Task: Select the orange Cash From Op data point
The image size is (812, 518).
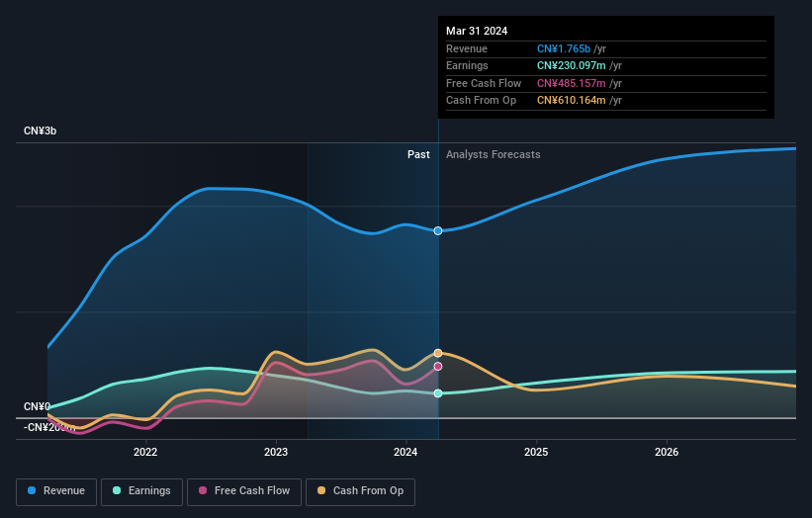Action: [438, 353]
